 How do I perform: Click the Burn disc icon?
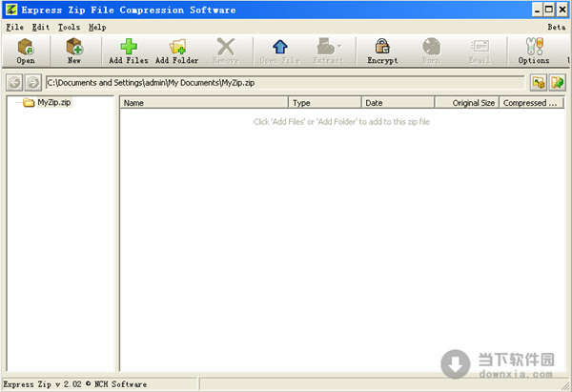pos(431,47)
